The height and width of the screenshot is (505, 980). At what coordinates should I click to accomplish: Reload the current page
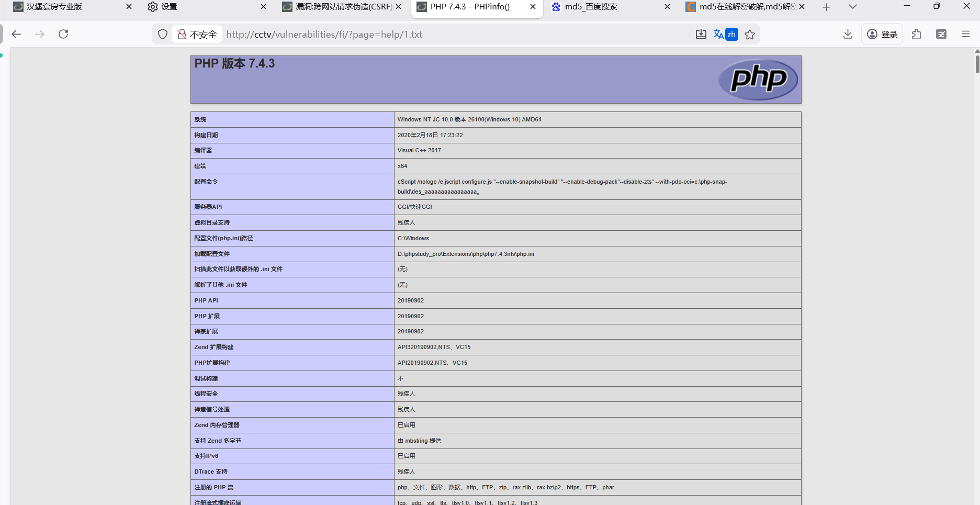63,34
